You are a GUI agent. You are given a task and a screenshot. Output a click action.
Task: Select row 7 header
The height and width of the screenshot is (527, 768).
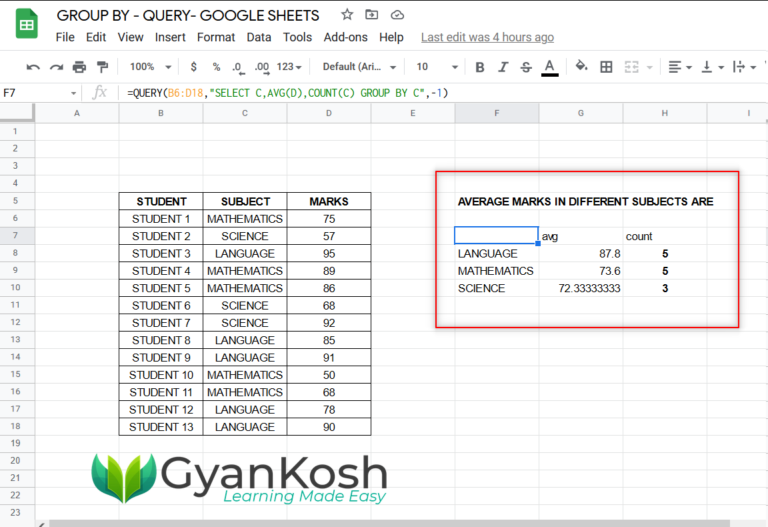pyautogui.click(x=16, y=236)
